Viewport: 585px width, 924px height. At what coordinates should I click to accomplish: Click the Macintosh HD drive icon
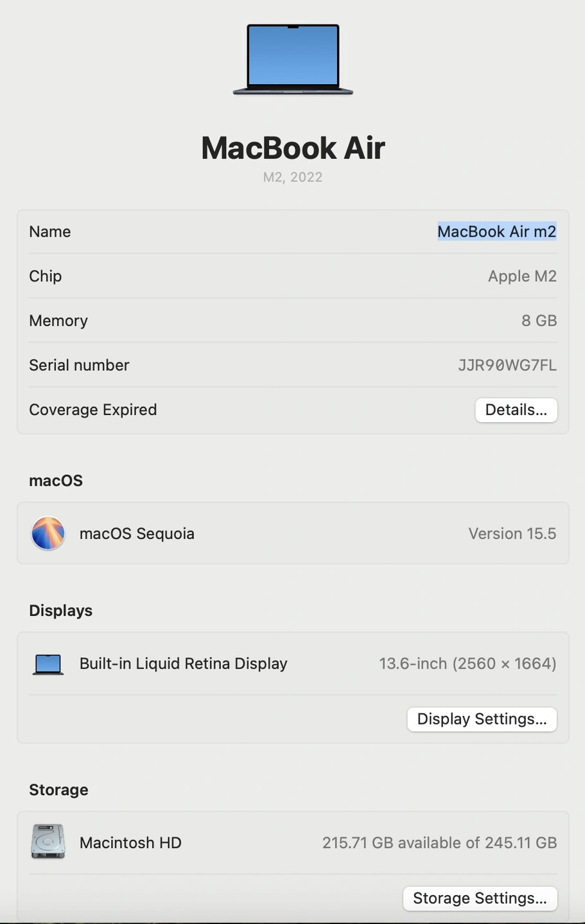[x=48, y=842]
